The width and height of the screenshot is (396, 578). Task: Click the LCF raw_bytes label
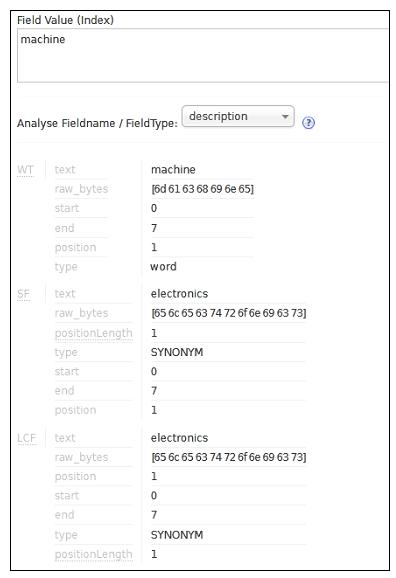tap(81, 457)
